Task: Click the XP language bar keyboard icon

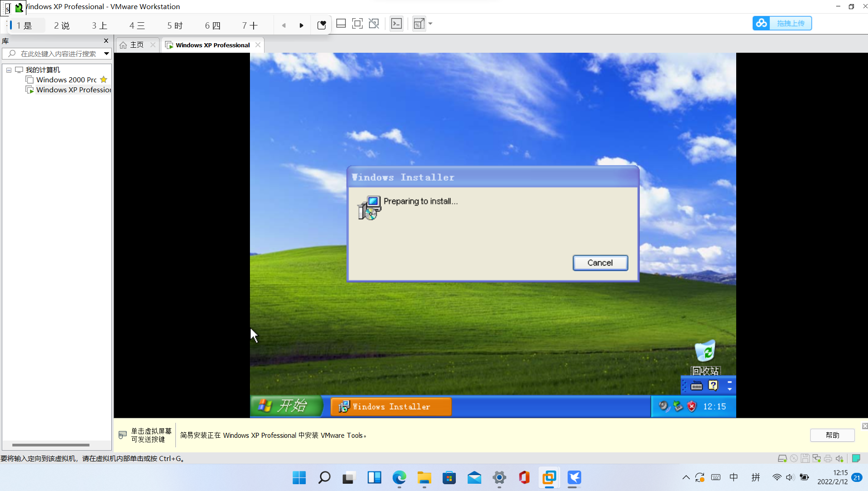Action: (x=697, y=386)
